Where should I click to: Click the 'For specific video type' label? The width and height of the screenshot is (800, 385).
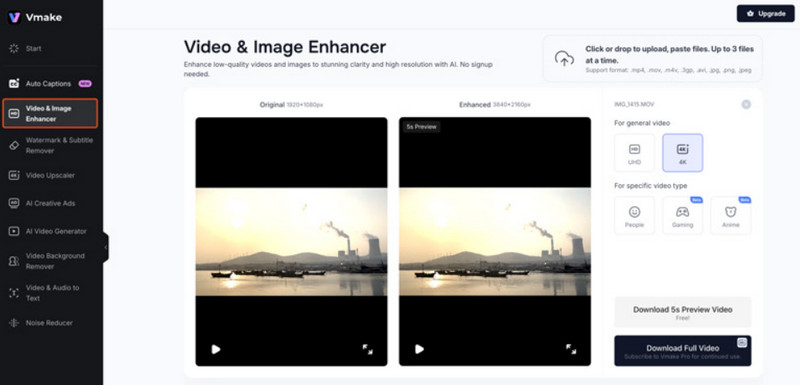651,186
